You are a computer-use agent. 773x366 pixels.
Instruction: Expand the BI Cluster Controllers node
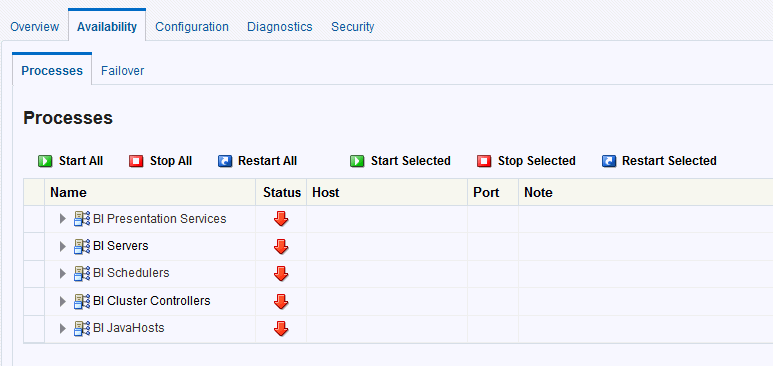[62, 301]
